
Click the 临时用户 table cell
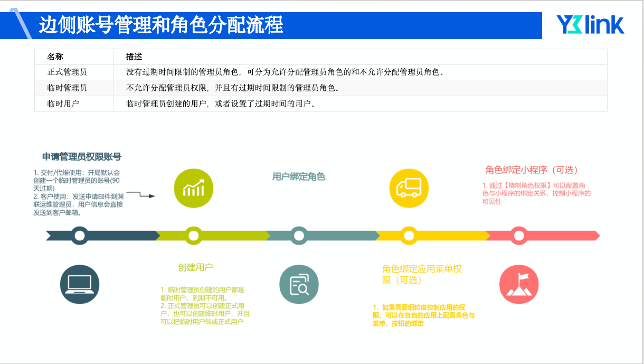point(63,104)
